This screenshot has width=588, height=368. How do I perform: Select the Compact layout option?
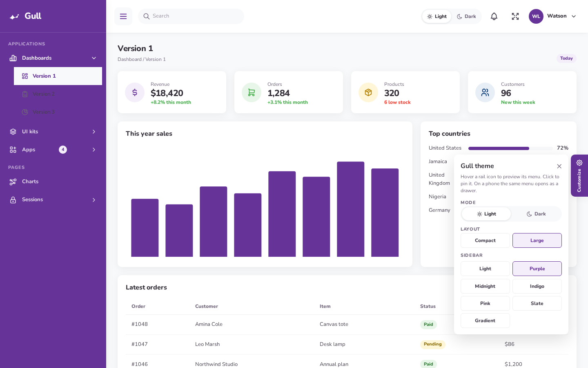pos(485,240)
